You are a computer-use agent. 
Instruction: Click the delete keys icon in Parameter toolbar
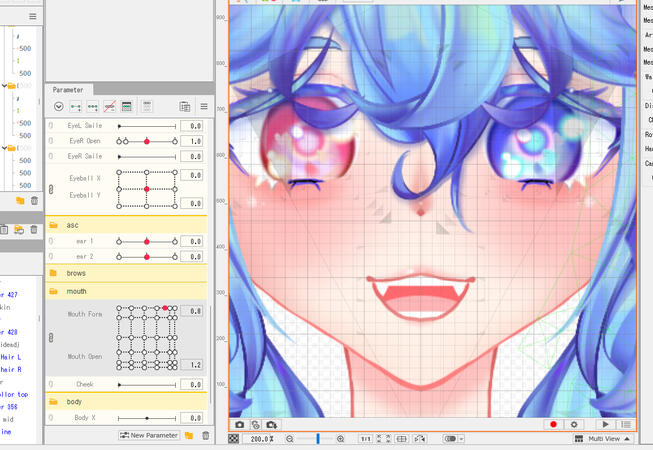tap(110, 106)
